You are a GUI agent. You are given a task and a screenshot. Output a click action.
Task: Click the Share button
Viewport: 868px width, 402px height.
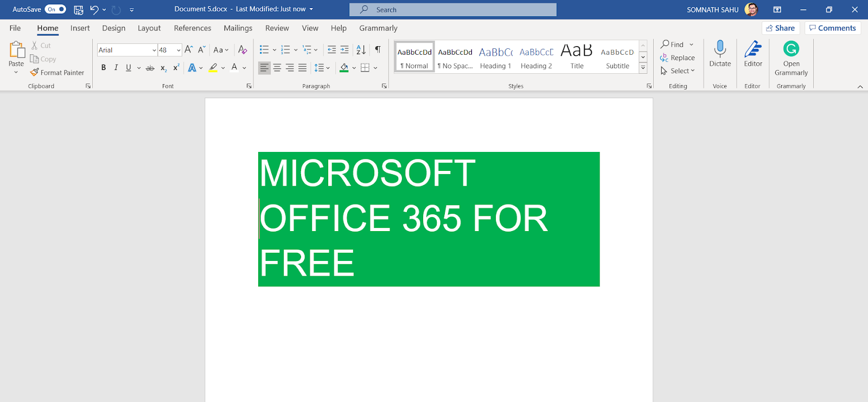781,28
